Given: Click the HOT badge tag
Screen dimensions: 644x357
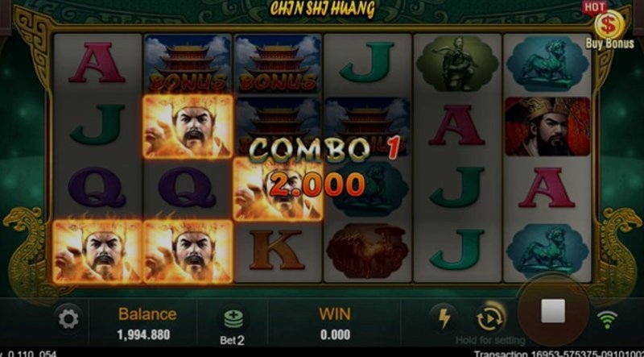Looking at the screenshot, I should click(594, 7).
